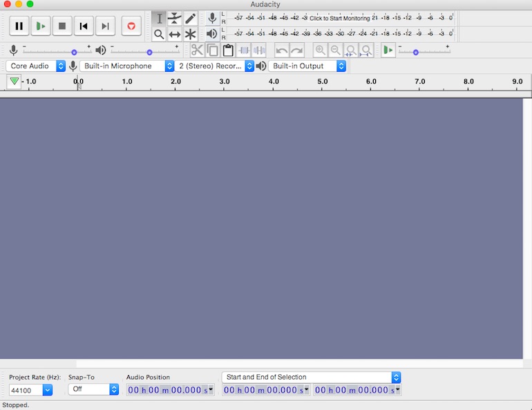Adjust the recording volume slider
The width and height of the screenshot is (532, 410).
coord(57,52)
